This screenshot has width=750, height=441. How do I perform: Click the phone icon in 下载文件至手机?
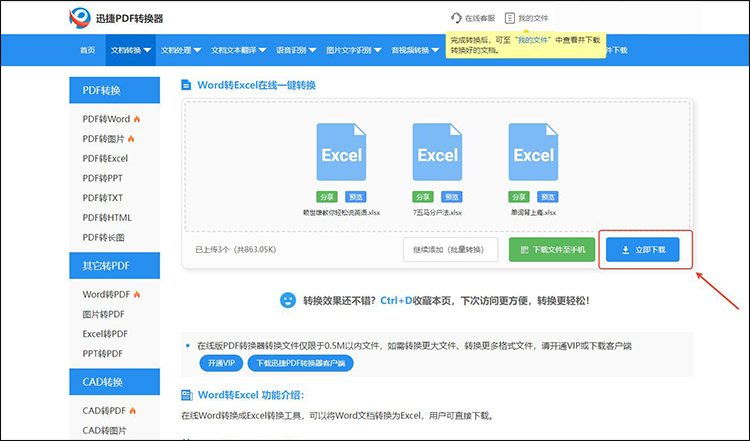(524, 250)
